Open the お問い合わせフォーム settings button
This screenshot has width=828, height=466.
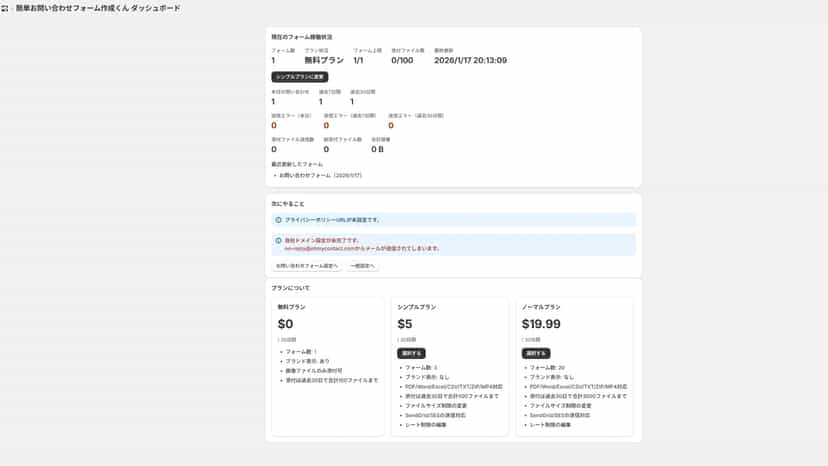pos(307,266)
